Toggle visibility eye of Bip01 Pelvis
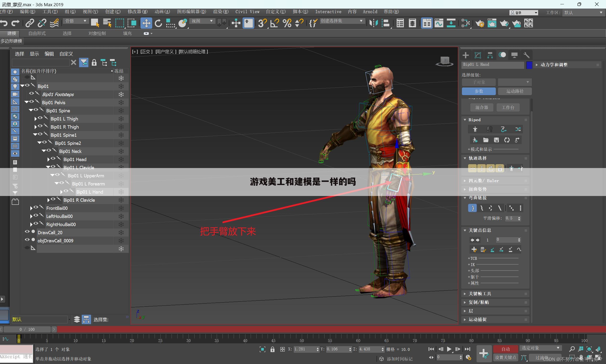The height and width of the screenshot is (364, 606). click(x=32, y=102)
